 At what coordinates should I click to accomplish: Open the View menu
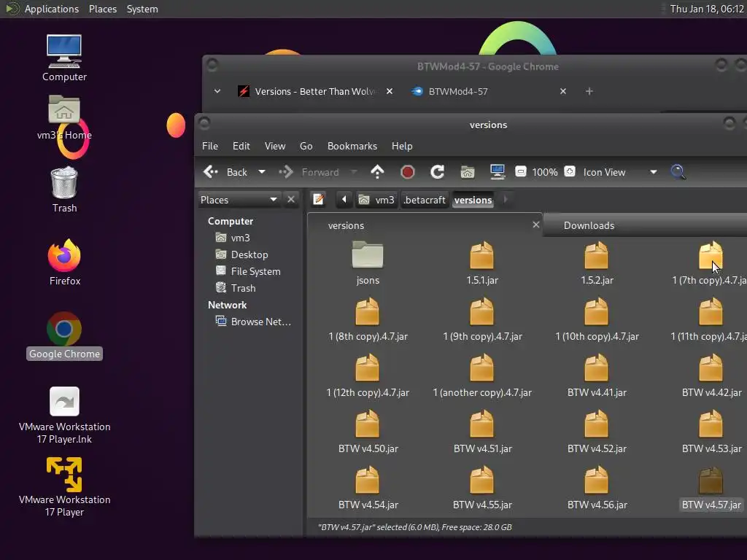point(275,146)
